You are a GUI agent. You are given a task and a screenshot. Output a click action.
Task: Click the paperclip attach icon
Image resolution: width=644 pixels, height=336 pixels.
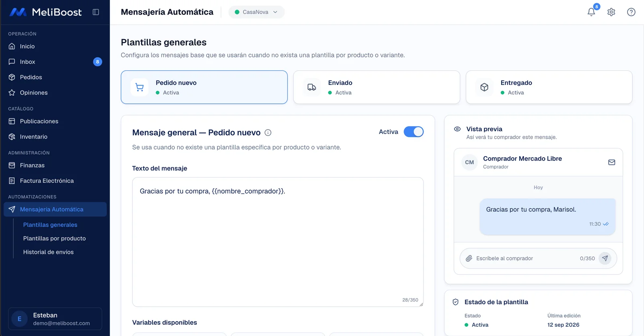(469, 258)
